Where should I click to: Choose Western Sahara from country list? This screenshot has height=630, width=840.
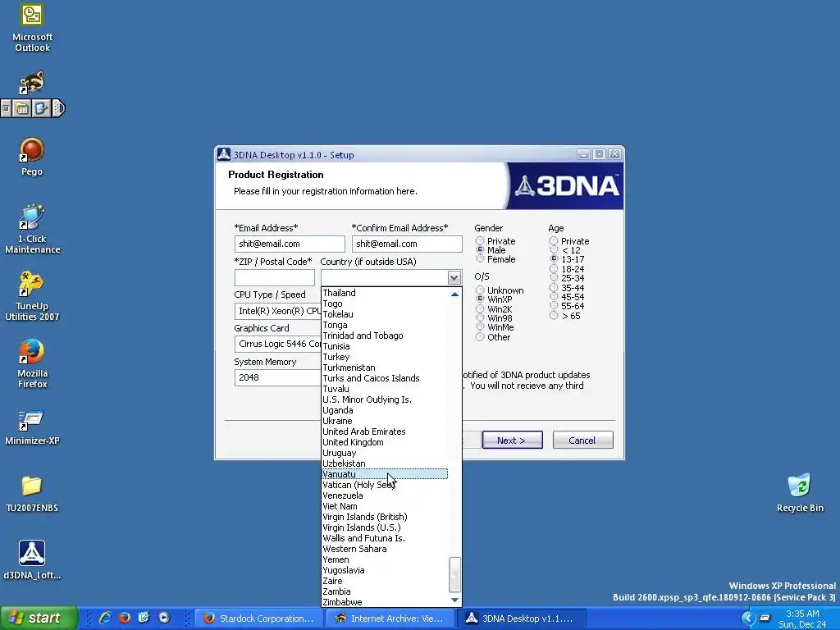[x=385, y=549]
